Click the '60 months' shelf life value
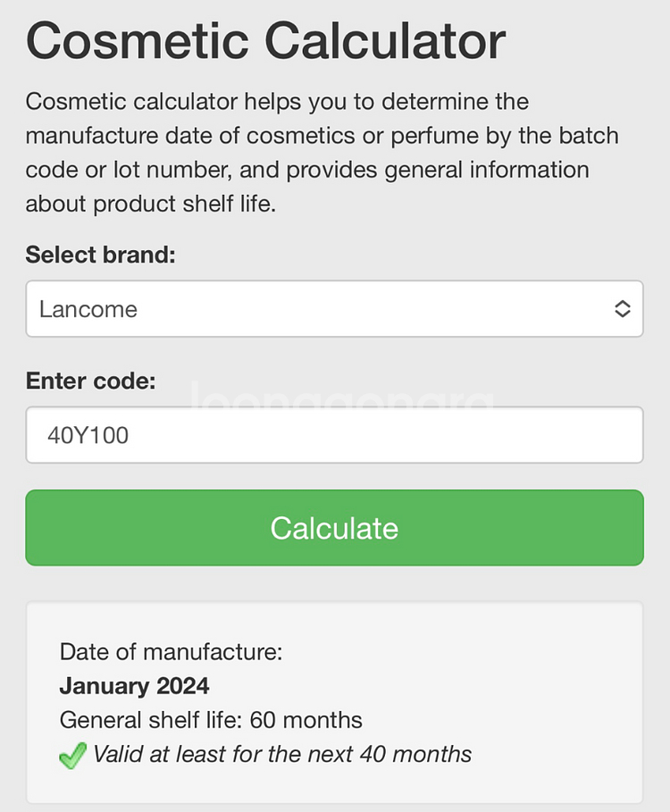Screen dimensions: 670x812 (x=306, y=720)
